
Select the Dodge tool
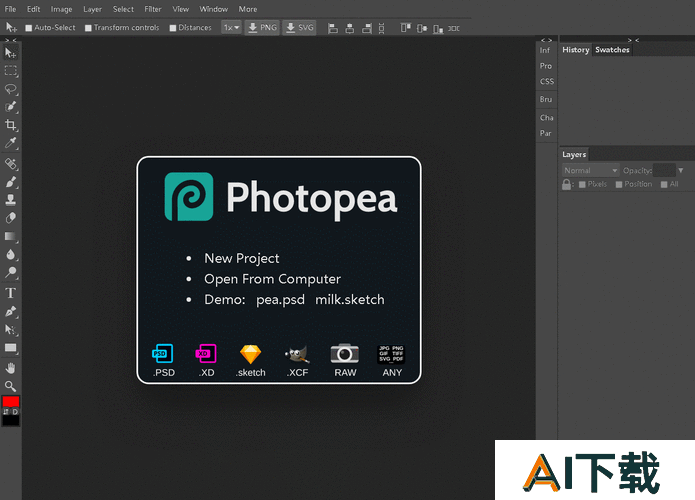point(10,272)
